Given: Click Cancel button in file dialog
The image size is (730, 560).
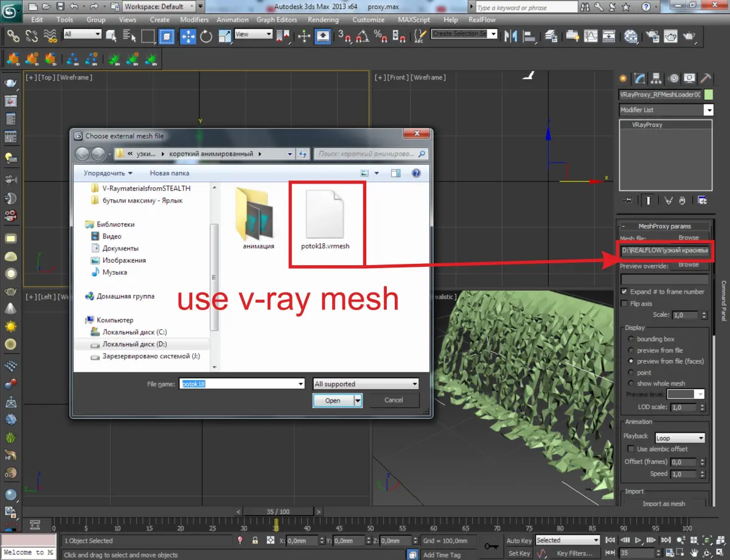Looking at the screenshot, I should pos(394,400).
